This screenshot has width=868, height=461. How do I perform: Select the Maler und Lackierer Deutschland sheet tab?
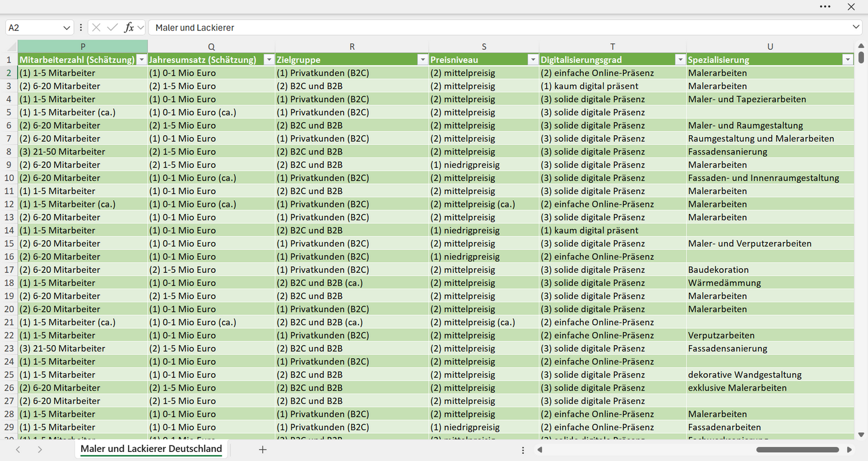151,449
